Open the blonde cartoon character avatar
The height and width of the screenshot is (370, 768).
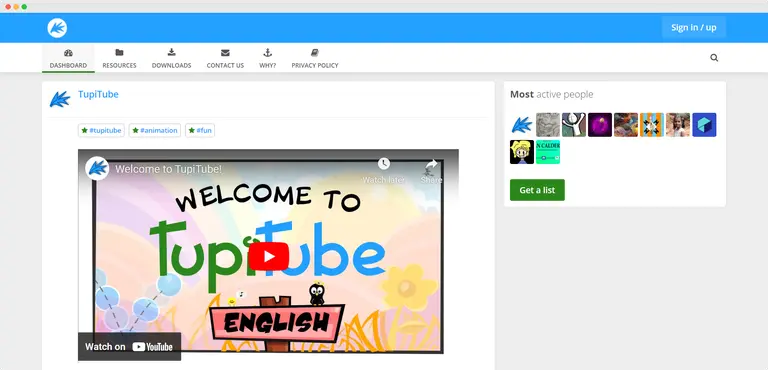tap(522, 152)
